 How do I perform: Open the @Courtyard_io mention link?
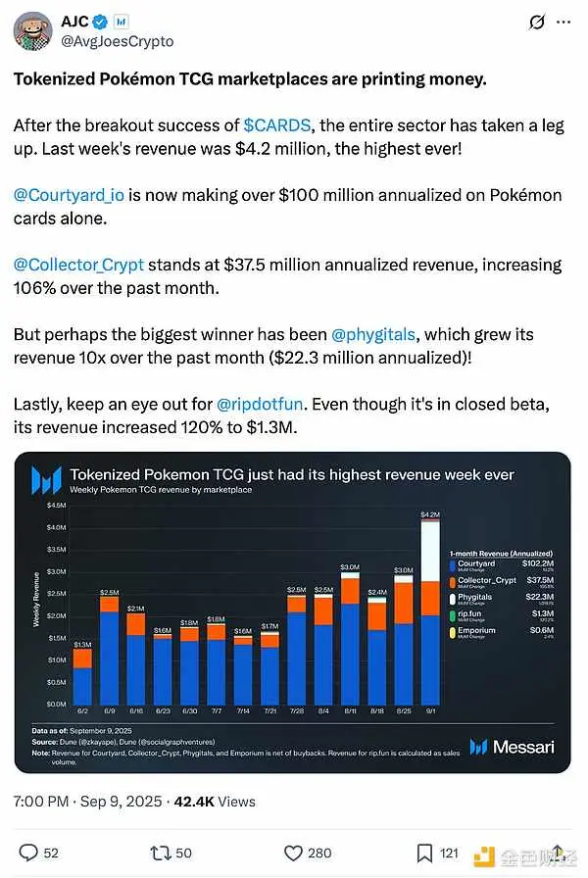[69, 195]
